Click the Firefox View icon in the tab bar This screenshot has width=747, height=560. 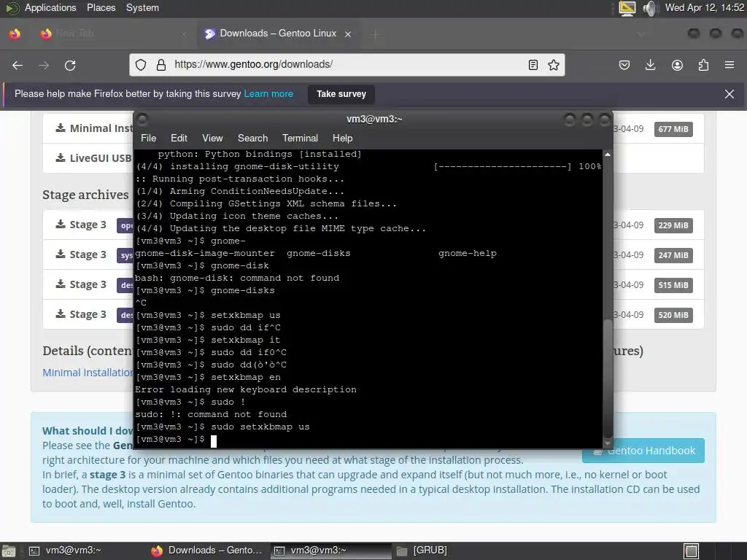click(15, 34)
